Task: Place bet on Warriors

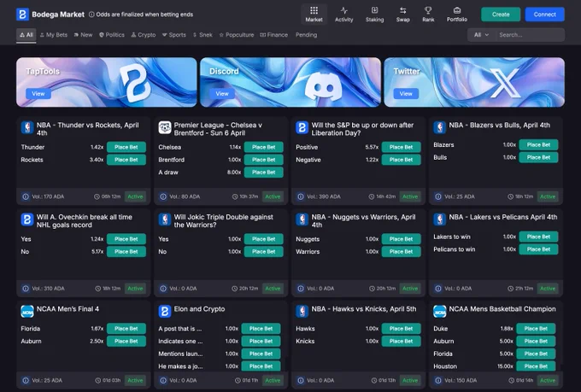Action: click(401, 252)
